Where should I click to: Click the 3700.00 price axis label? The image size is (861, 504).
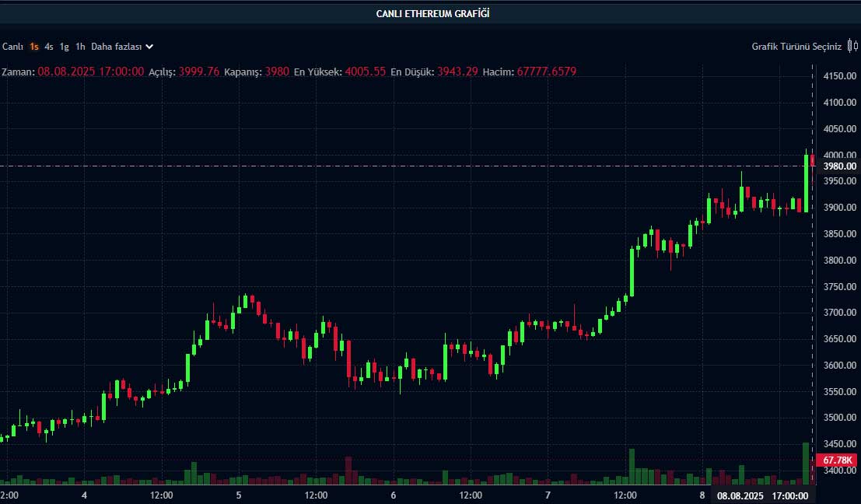(x=839, y=313)
